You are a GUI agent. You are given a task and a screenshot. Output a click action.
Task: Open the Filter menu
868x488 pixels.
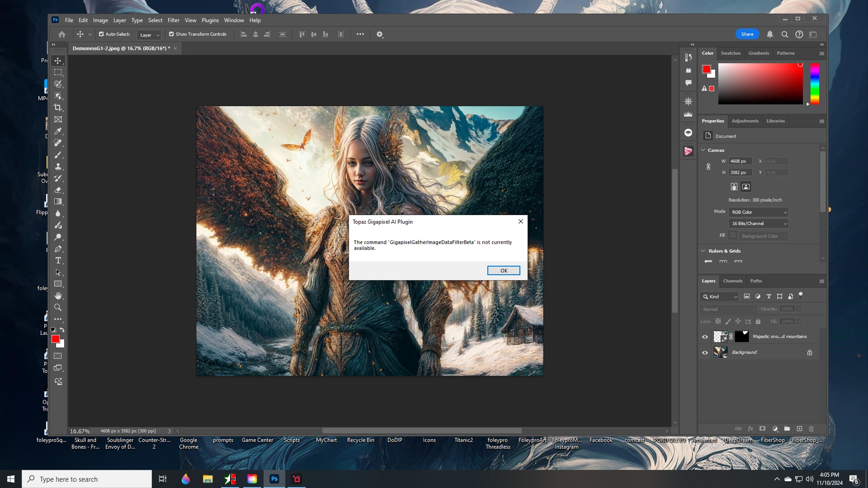pyautogui.click(x=173, y=20)
